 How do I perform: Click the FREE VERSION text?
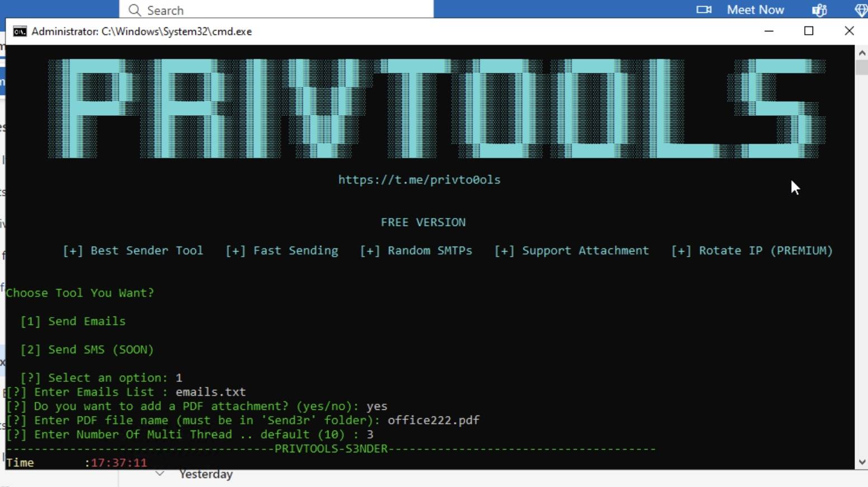point(423,222)
